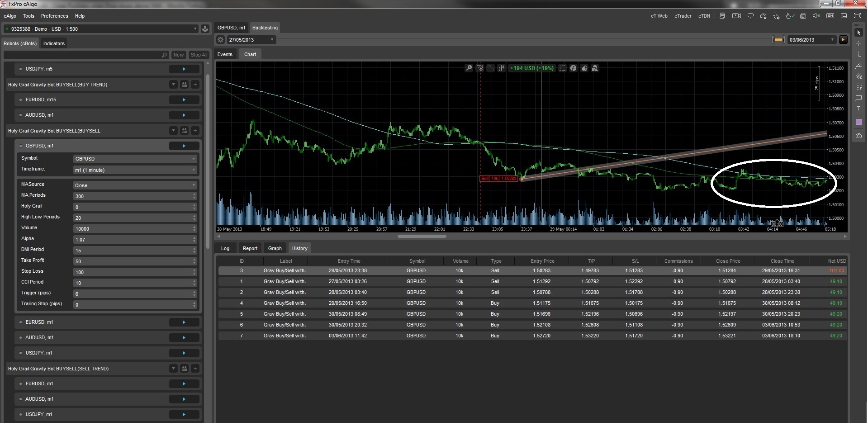Switch to the Events tab
868x426 pixels.
[x=225, y=54]
